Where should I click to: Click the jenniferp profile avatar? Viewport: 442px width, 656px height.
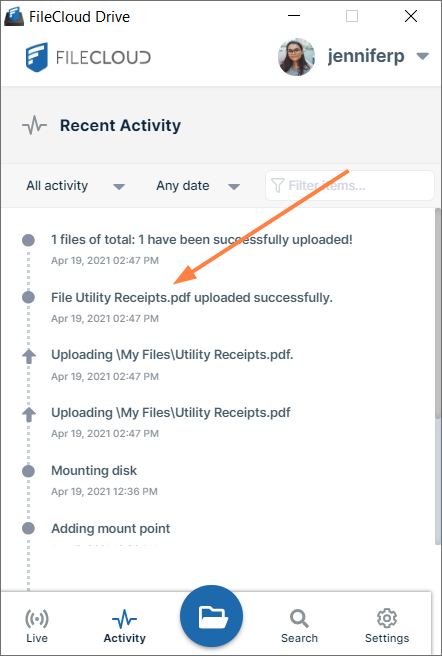coord(296,57)
